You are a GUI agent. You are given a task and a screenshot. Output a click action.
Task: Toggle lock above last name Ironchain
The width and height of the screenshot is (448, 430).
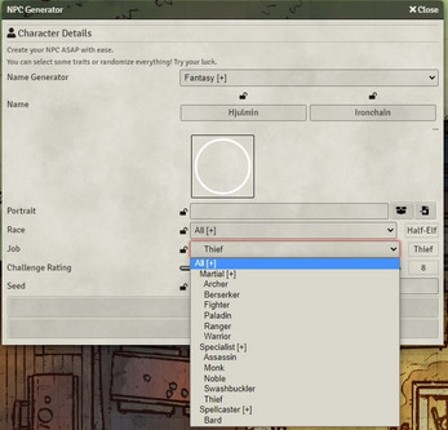tap(373, 96)
